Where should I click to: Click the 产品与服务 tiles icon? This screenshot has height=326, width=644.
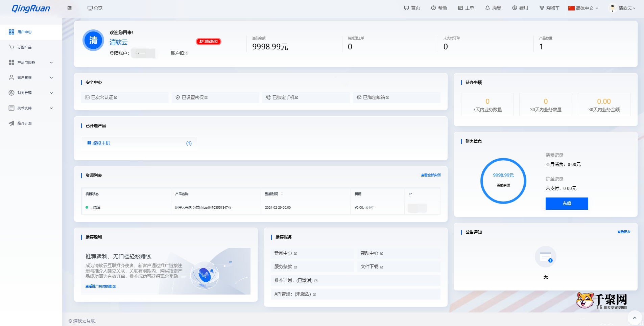point(11,62)
